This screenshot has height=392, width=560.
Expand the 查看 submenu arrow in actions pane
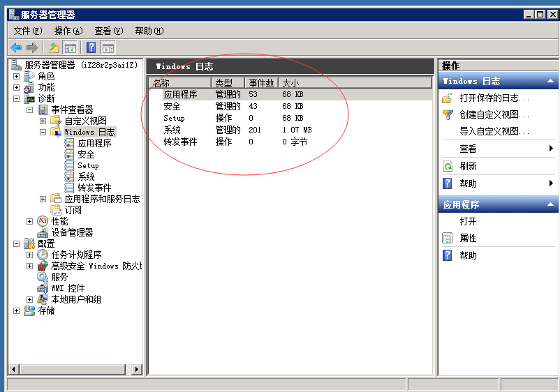point(551,149)
